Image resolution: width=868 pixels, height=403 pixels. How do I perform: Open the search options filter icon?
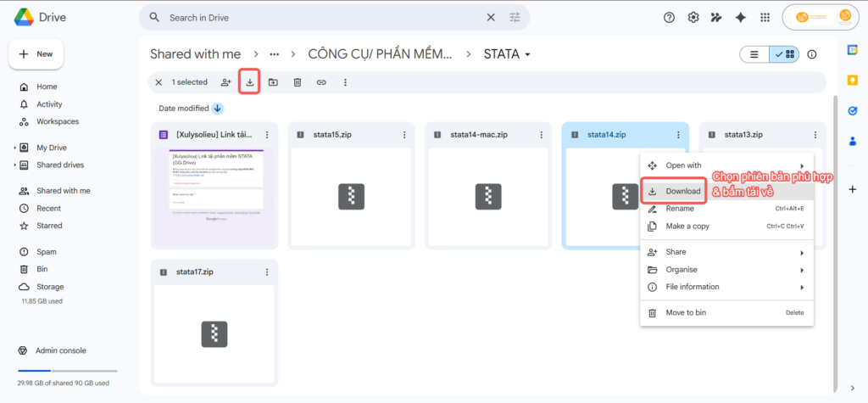click(515, 18)
